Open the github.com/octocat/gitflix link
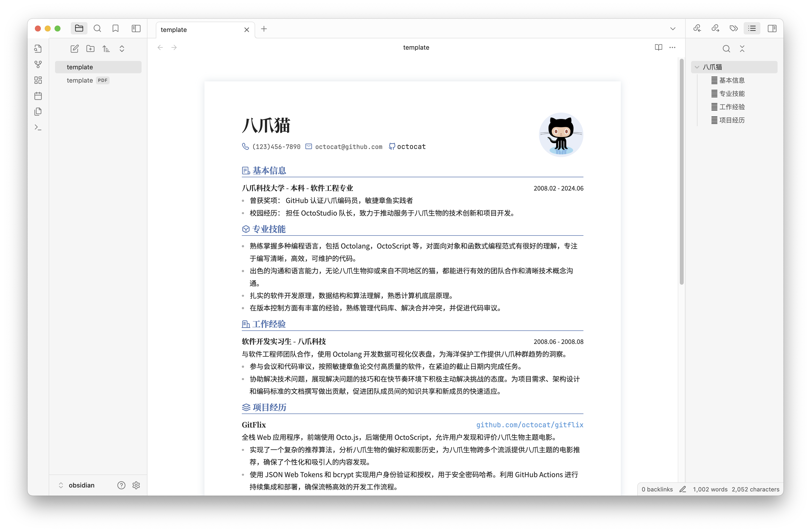This screenshot has width=811, height=532. click(x=530, y=425)
